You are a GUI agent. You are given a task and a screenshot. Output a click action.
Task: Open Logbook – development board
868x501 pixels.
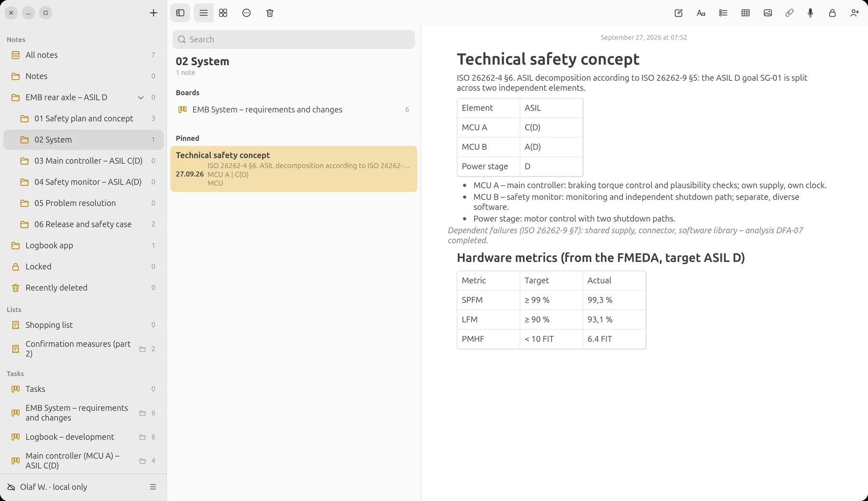click(83, 437)
